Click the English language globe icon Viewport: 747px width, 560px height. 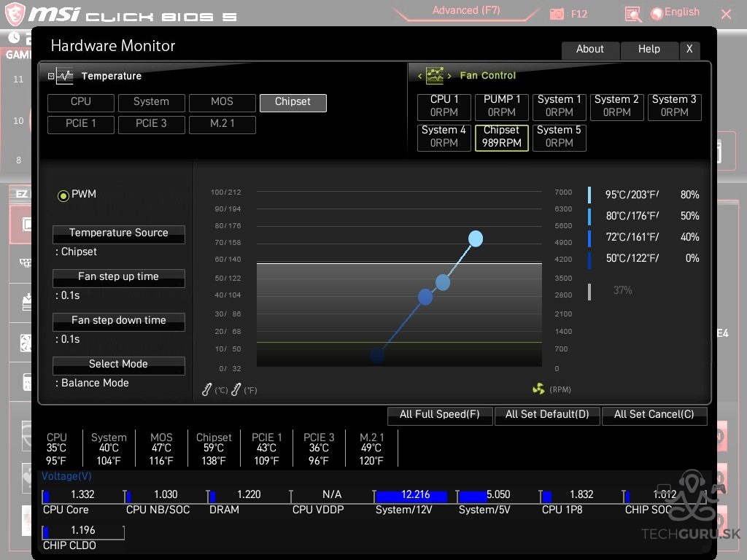(x=657, y=14)
